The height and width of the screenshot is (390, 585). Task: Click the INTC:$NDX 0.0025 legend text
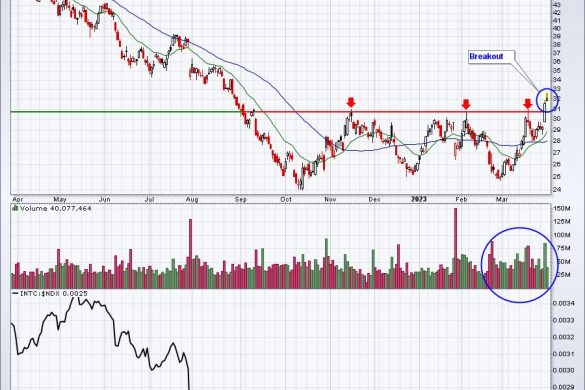53,294
